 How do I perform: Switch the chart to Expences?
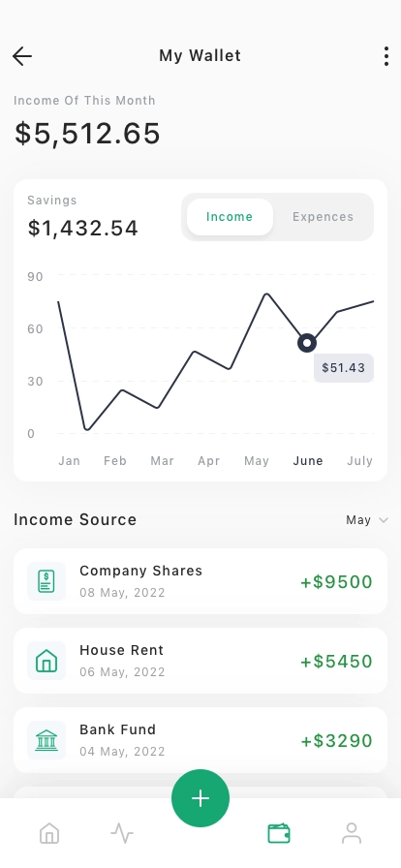pos(323,217)
